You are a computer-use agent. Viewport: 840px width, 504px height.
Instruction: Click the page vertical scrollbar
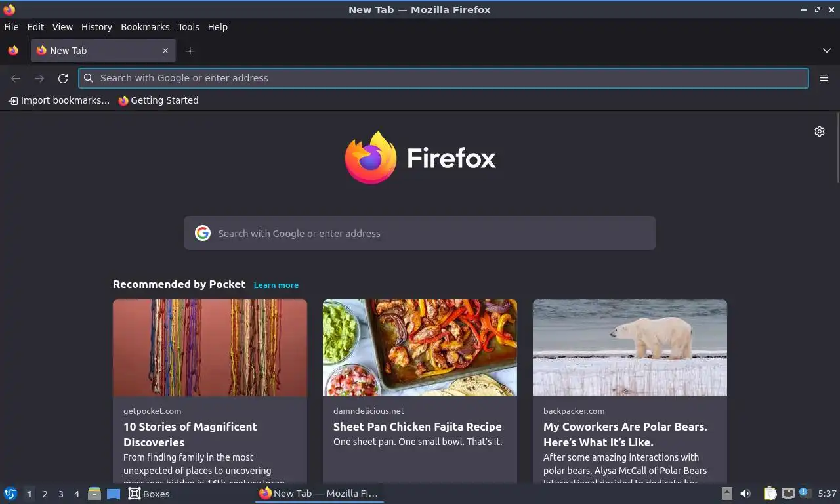coord(837,148)
